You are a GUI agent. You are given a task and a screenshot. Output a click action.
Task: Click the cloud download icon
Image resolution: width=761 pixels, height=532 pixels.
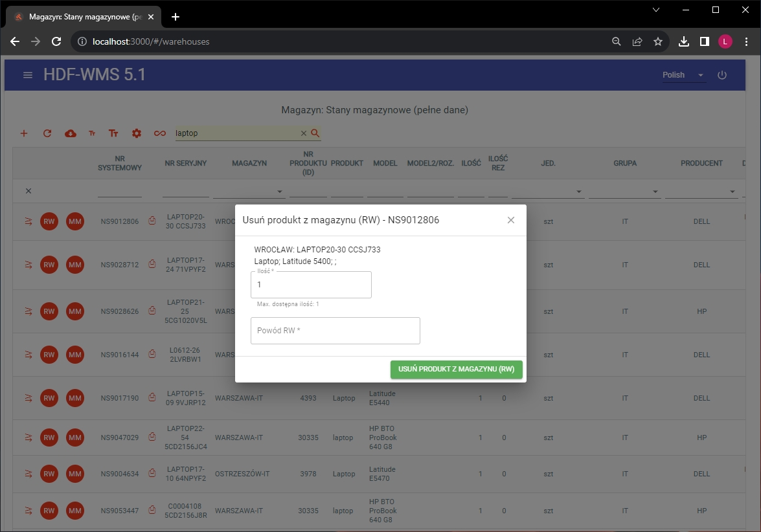71,133
